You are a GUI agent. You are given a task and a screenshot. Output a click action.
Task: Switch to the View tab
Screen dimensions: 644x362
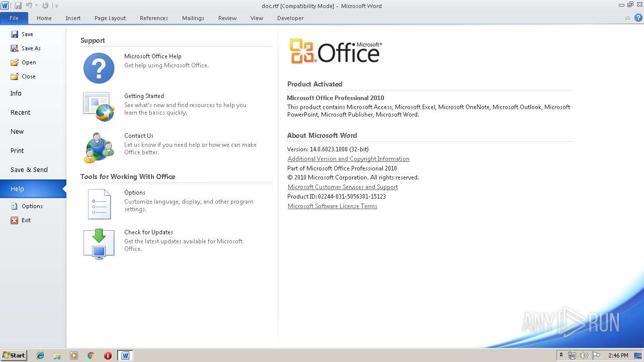(257, 18)
